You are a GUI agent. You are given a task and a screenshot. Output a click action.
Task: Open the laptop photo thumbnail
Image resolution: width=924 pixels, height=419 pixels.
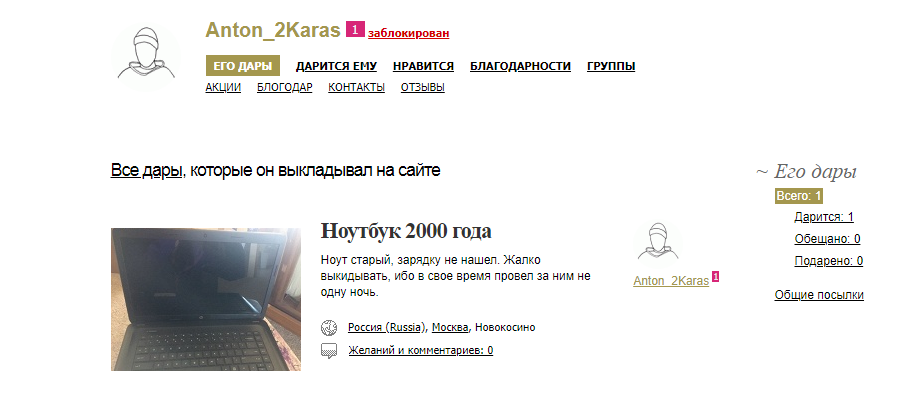click(x=206, y=299)
